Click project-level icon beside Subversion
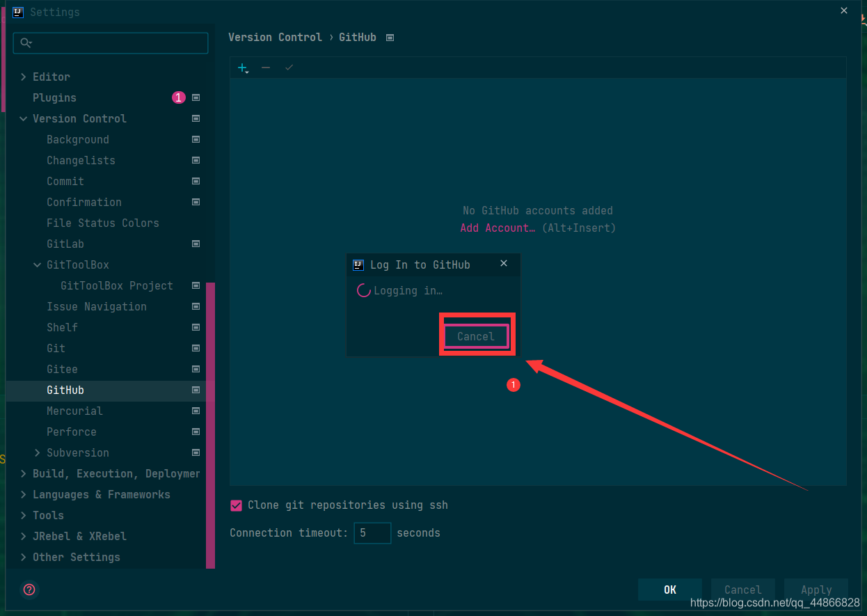The width and height of the screenshot is (867, 616). click(x=196, y=452)
